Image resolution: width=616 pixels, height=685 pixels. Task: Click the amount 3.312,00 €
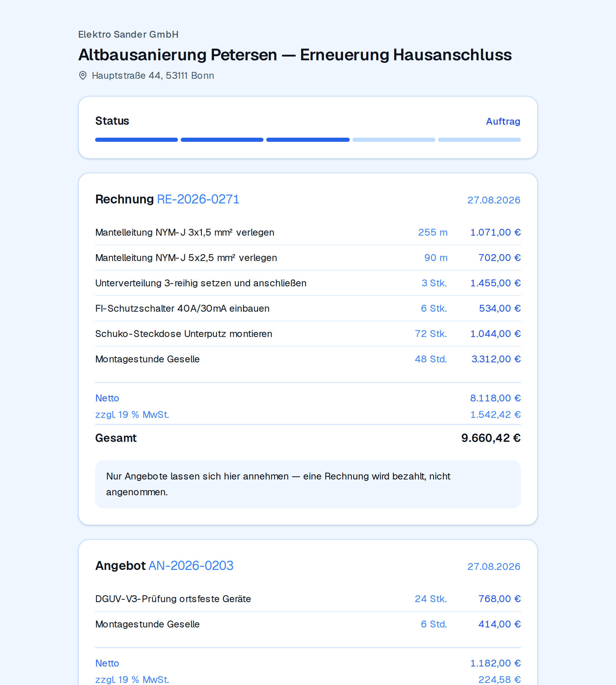(x=496, y=359)
